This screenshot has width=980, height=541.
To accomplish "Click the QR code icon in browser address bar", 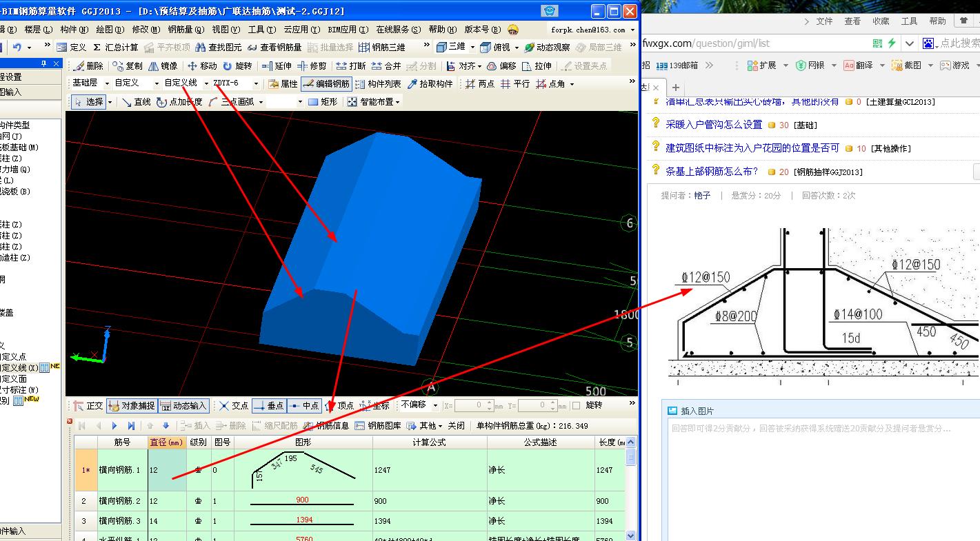I will (877, 43).
